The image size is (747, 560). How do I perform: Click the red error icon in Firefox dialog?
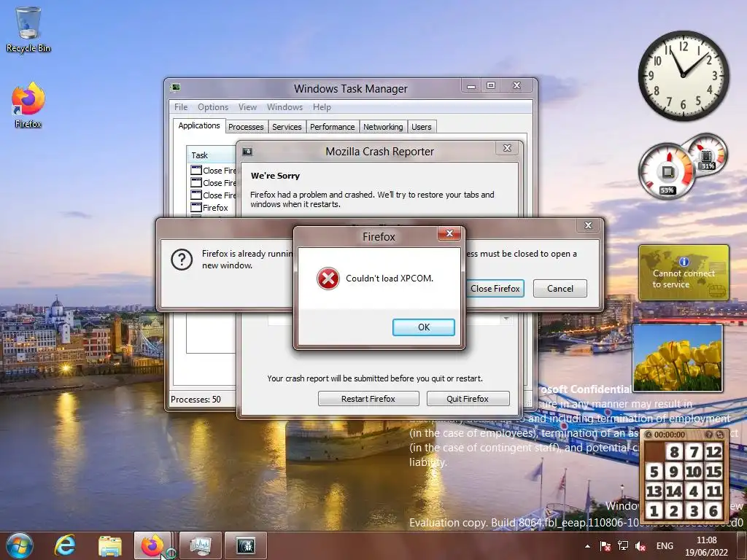pos(328,278)
